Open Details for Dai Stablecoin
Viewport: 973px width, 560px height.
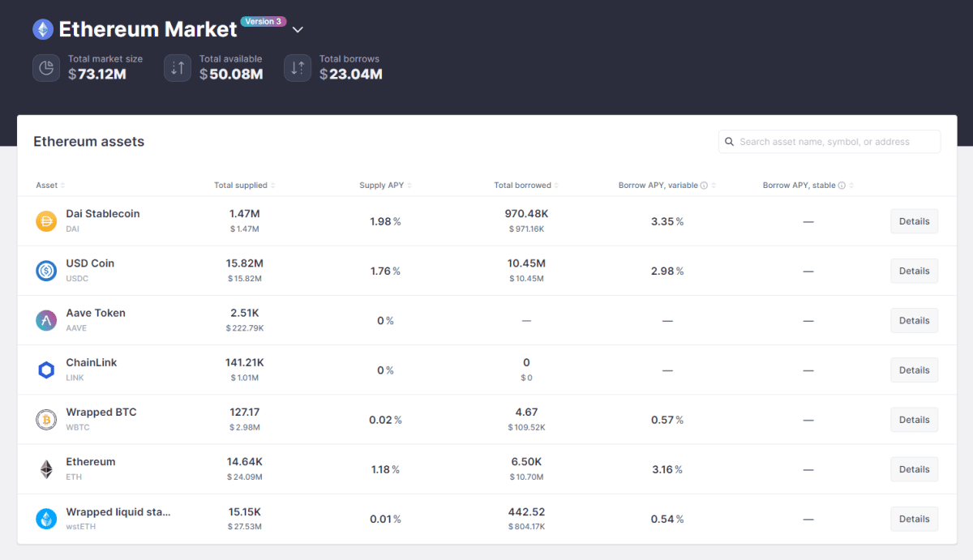pyautogui.click(x=914, y=221)
